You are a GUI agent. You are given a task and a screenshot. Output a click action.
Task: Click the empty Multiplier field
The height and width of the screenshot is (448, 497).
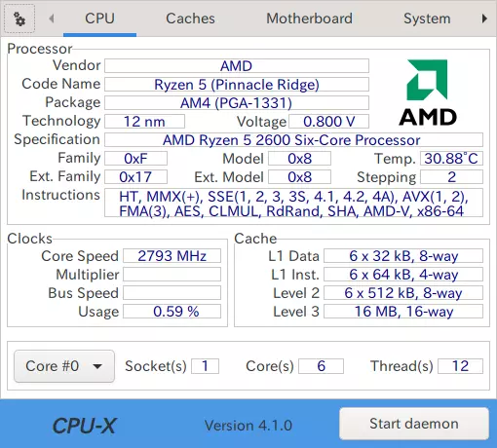click(x=172, y=275)
